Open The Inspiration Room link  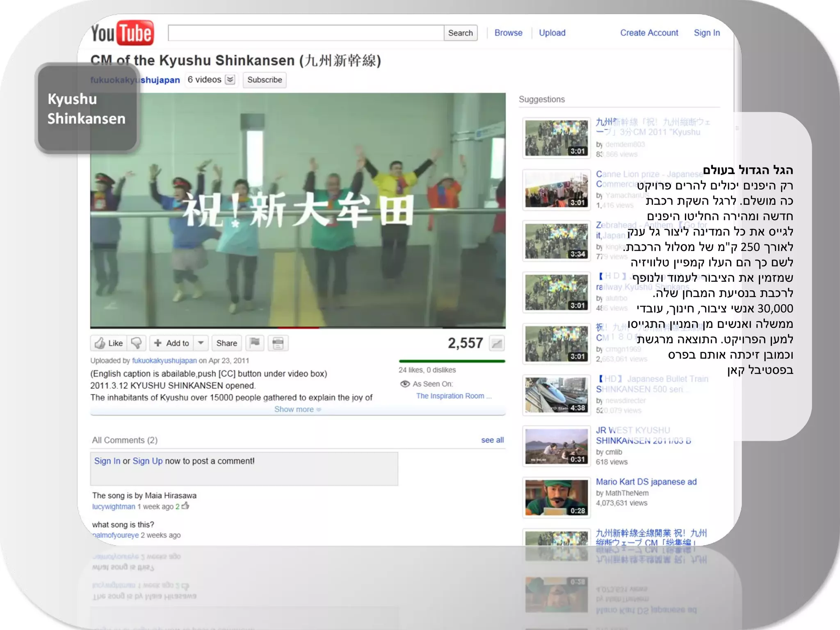coord(450,396)
